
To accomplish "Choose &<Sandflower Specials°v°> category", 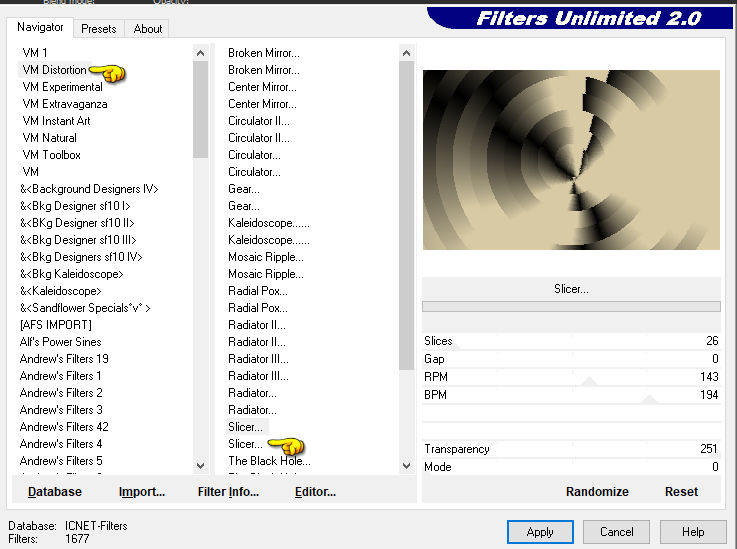I will (x=85, y=308).
